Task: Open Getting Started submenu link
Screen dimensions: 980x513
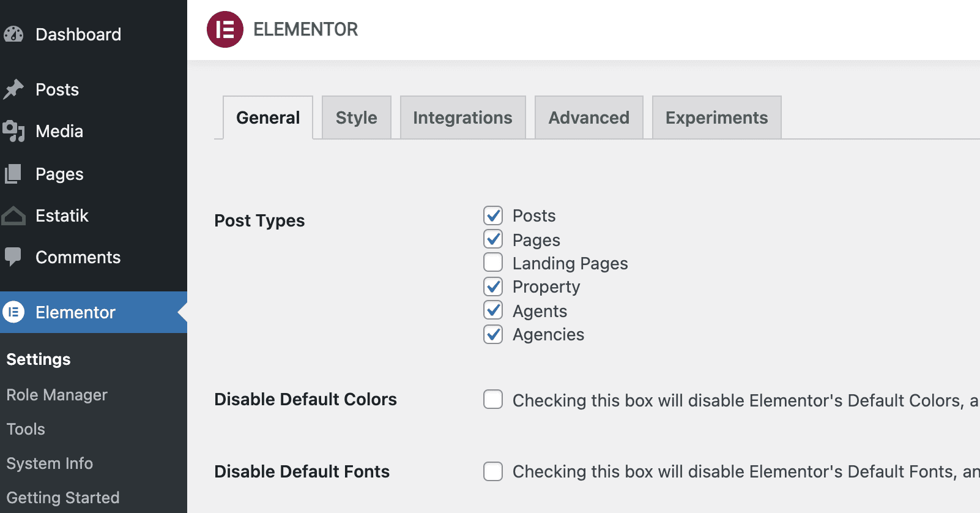Action: (x=63, y=498)
